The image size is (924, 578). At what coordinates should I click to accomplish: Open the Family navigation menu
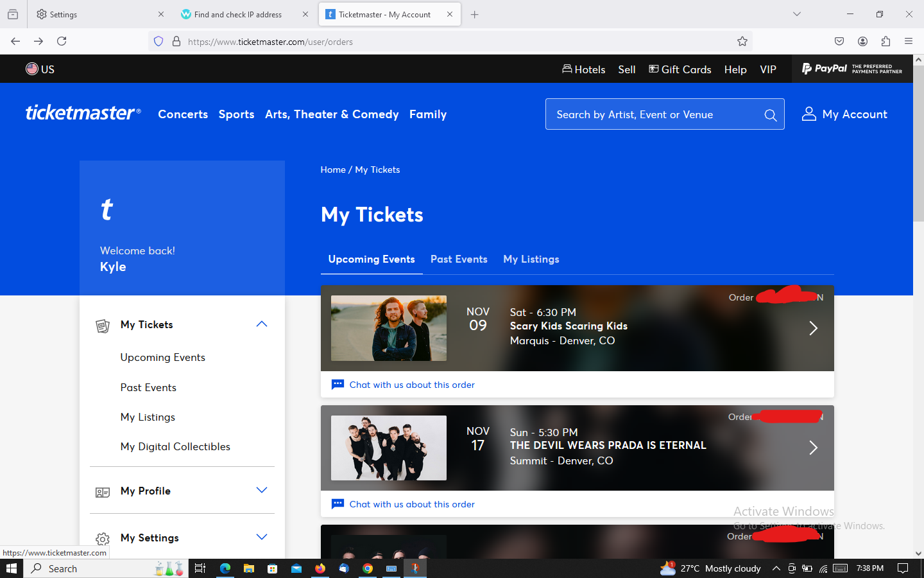pos(428,114)
